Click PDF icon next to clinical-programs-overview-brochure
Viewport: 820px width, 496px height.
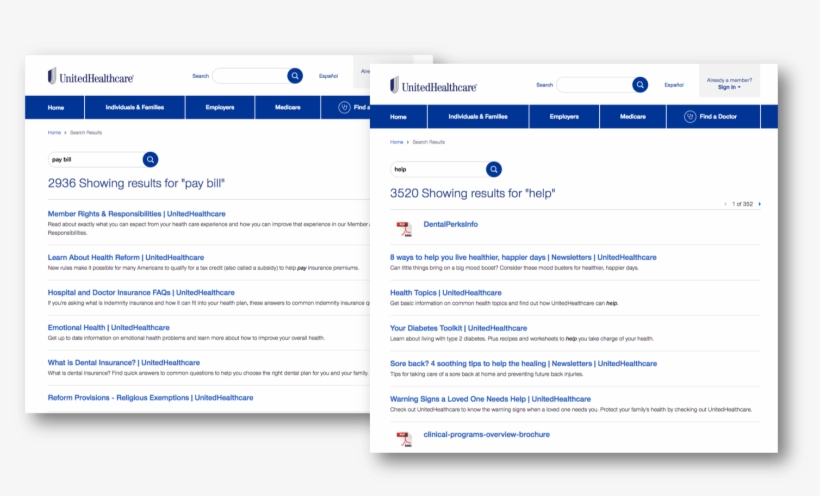(x=404, y=439)
